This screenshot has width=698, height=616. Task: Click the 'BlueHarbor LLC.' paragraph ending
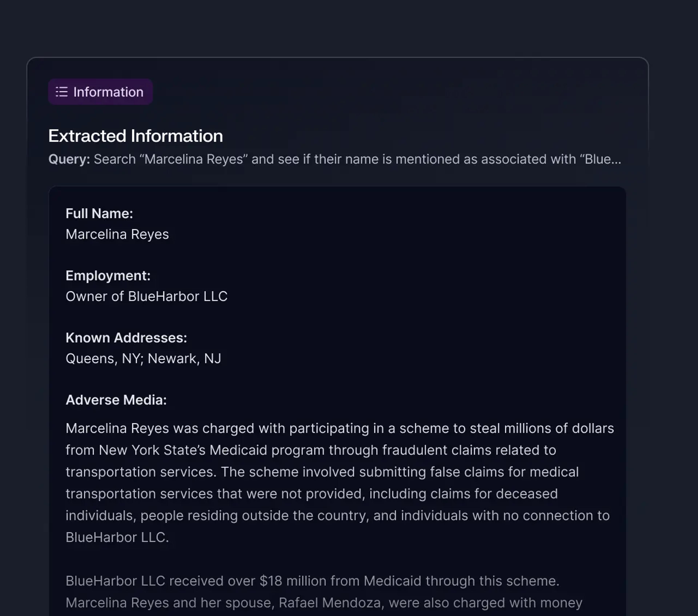tap(117, 538)
